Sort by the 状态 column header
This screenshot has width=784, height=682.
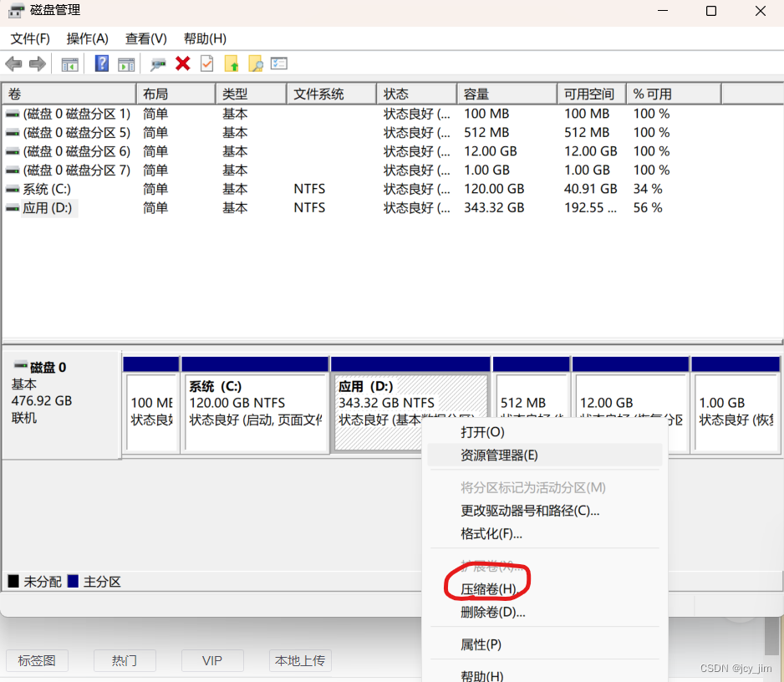(417, 94)
